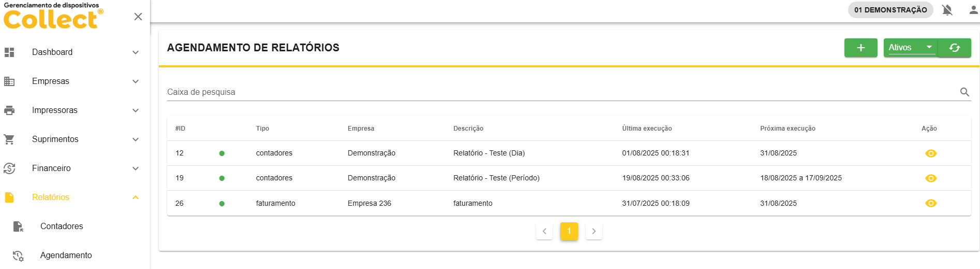View schedule 12 via eye icon

[x=930, y=153]
